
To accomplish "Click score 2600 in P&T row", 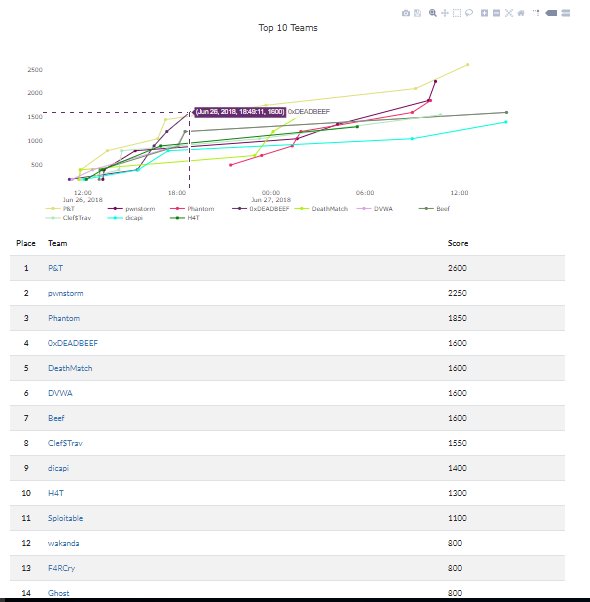I will pos(457,268).
